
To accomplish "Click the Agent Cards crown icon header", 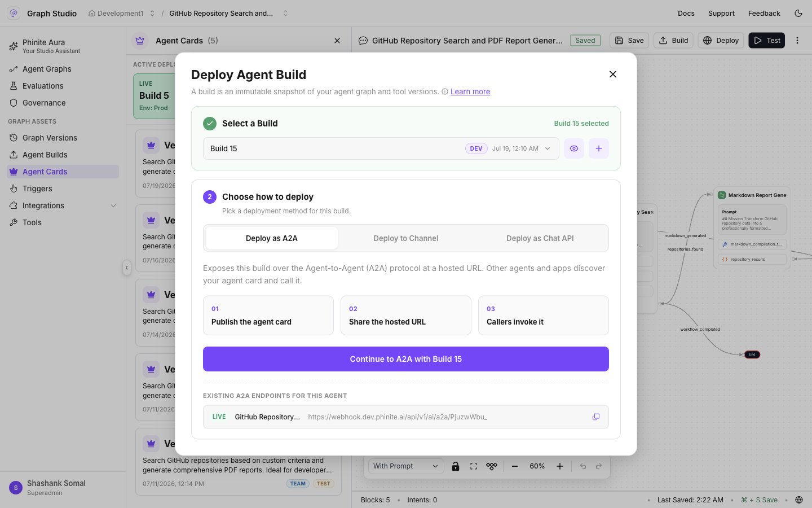I will (139, 41).
